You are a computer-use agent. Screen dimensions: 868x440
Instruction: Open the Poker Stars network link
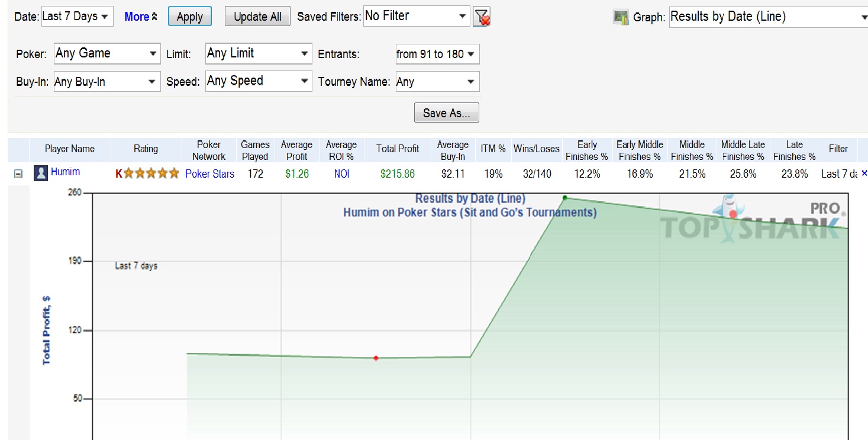[x=209, y=174]
